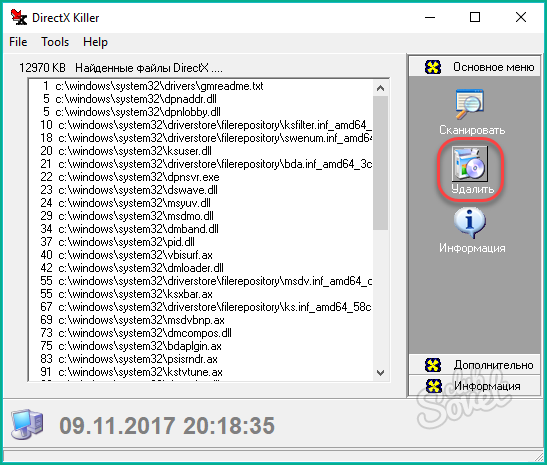This screenshot has width=547, height=465.
Task: Click the yellow cross icon next to Дополнительно
Action: [x=433, y=365]
